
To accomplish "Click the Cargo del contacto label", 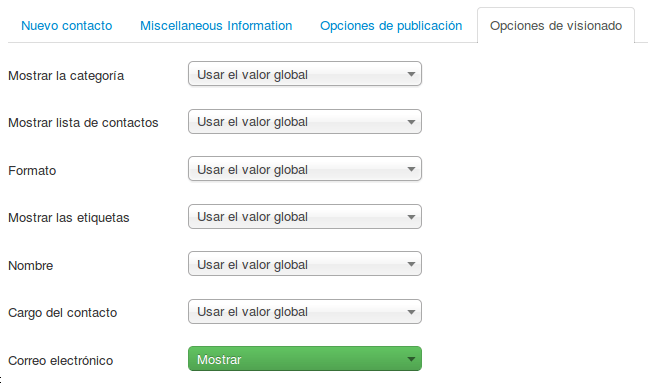I will [63, 313].
